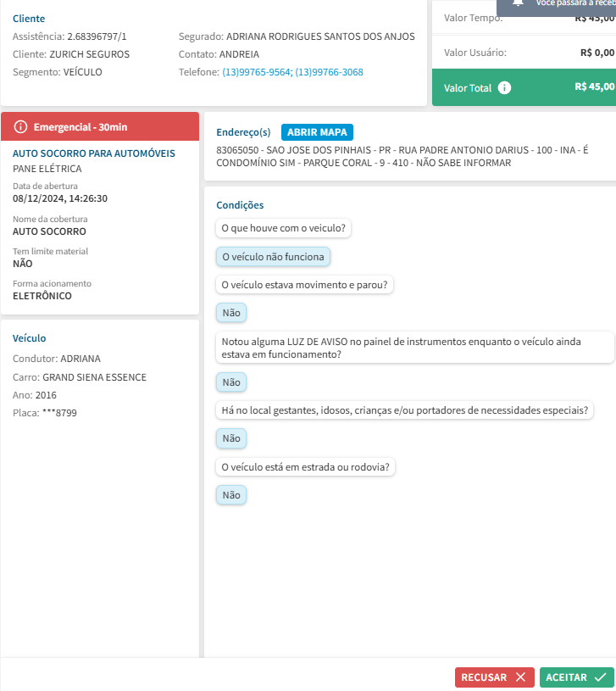Click the Valor Usuário R$ 0,00 amount
Image resolution: width=616 pixels, height=691 pixels.
pos(597,53)
